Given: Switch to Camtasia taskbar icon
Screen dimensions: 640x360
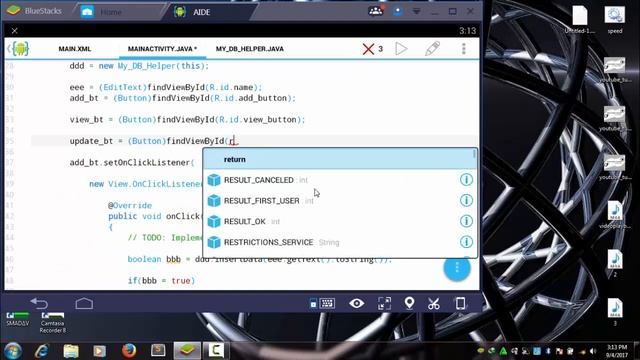Looking at the screenshot, I should coord(216,351).
